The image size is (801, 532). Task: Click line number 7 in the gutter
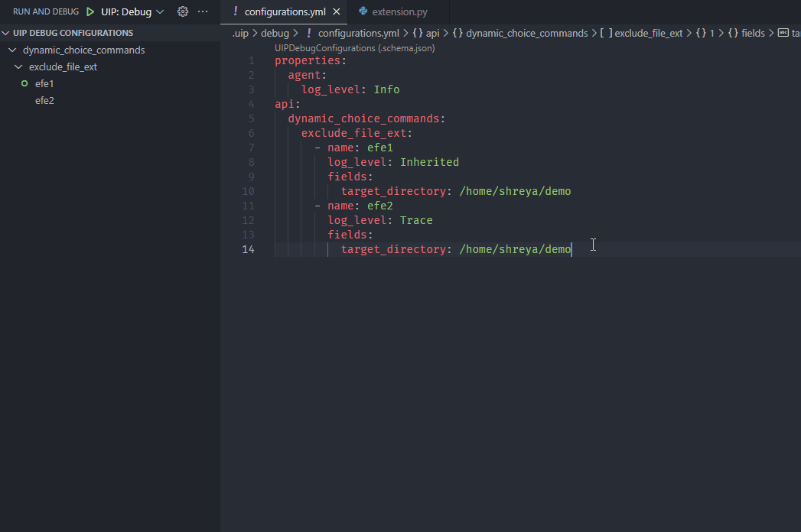[252, 148]
